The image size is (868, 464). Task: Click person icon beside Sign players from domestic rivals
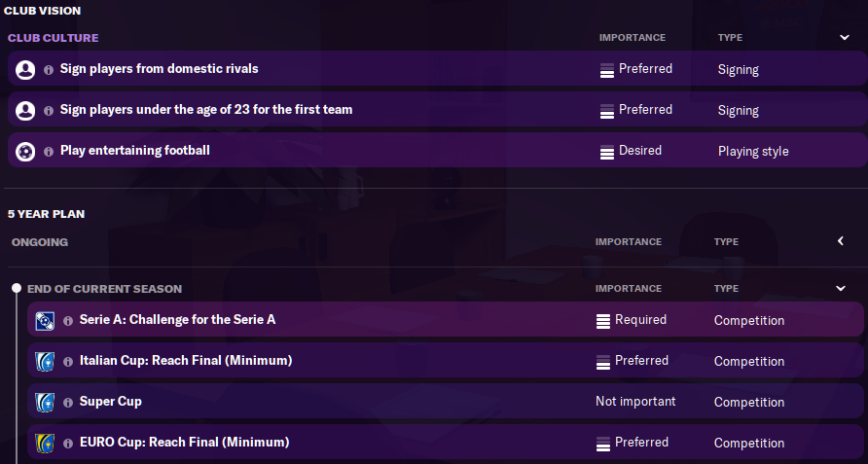25,70
